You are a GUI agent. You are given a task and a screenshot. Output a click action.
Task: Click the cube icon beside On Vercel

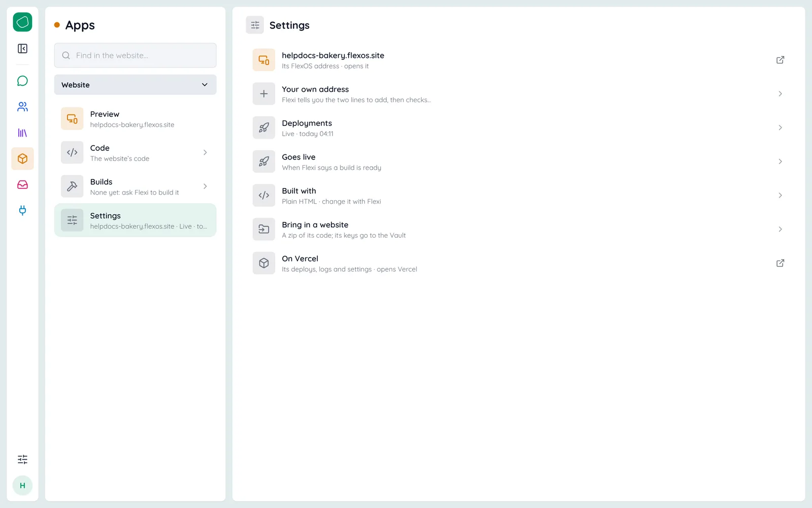point(264,263)
